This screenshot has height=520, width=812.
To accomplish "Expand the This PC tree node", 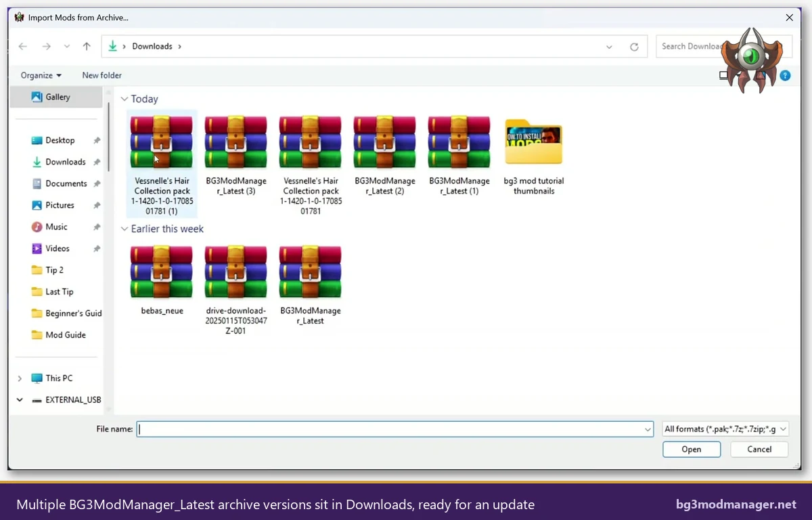I will pos(19,378).
